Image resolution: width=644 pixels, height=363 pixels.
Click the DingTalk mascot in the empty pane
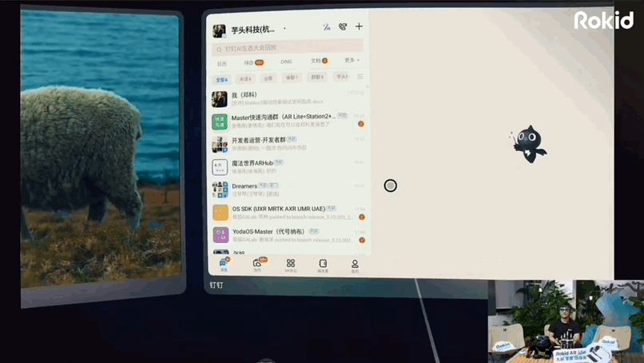[530, 144]
